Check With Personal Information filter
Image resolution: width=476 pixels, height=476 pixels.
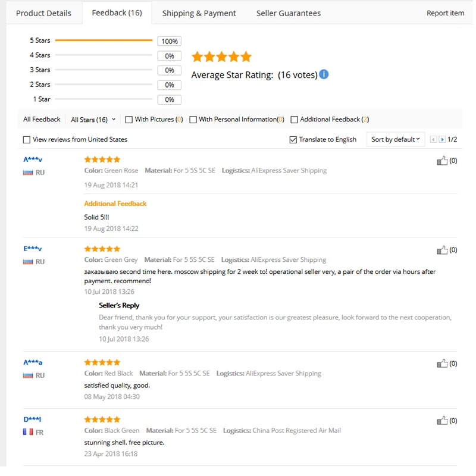pyautogui.click(x=193, y=120)
